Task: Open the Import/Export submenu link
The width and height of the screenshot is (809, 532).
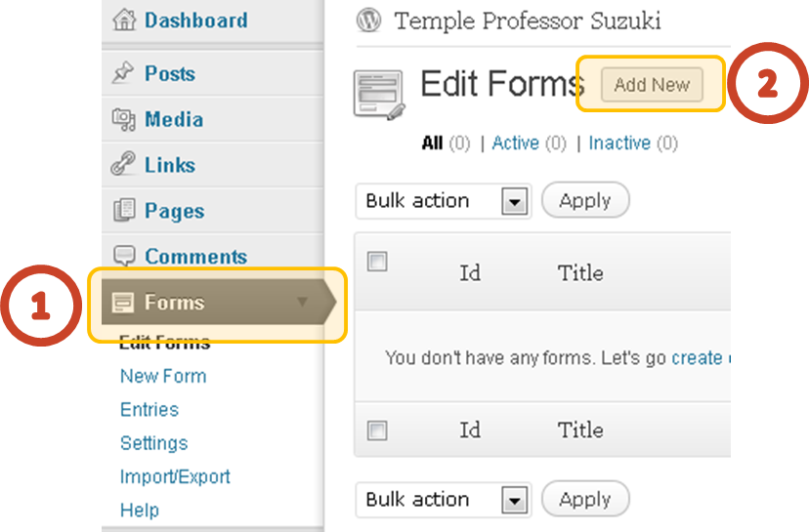Action: click(x=175, y=476)
